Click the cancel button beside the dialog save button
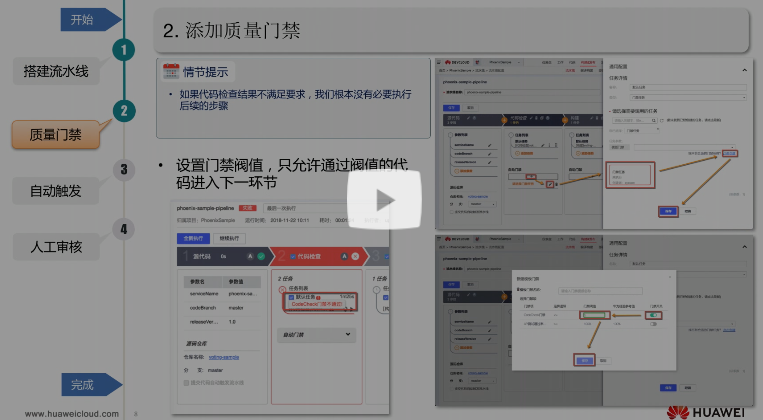The height and width of the screenshot is (420, 763). click(603, 361)
